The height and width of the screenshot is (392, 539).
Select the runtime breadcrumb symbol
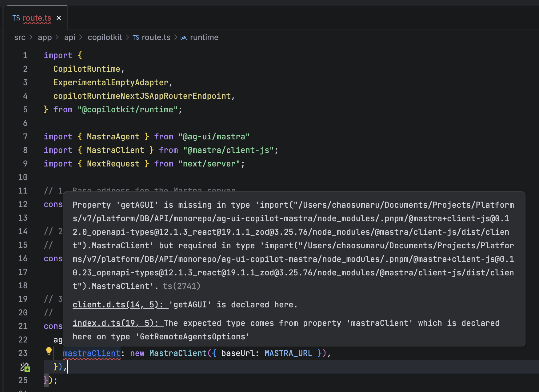coord(204,38)
